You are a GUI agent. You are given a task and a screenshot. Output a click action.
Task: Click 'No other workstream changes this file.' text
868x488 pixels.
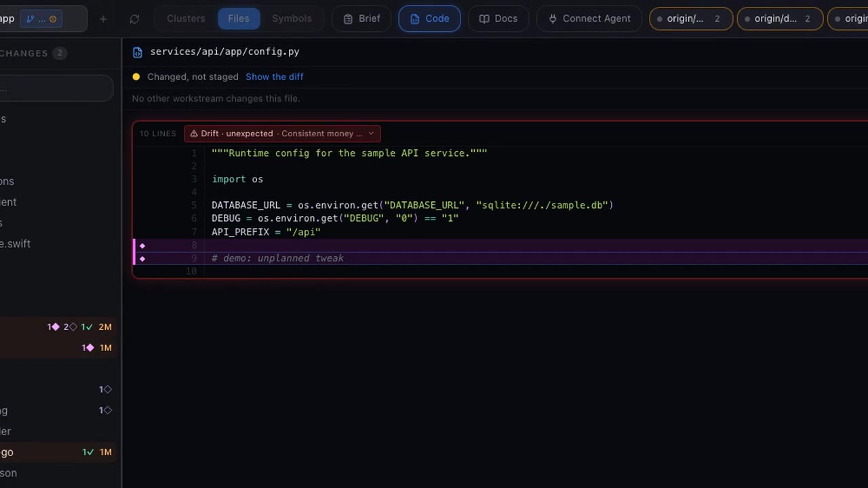coord(216,99)
